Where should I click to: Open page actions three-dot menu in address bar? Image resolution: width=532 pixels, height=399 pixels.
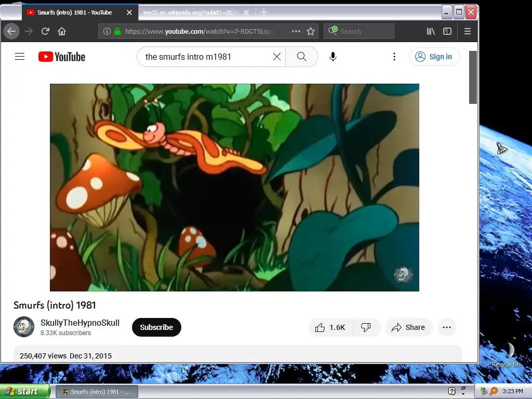click(296, 31)
